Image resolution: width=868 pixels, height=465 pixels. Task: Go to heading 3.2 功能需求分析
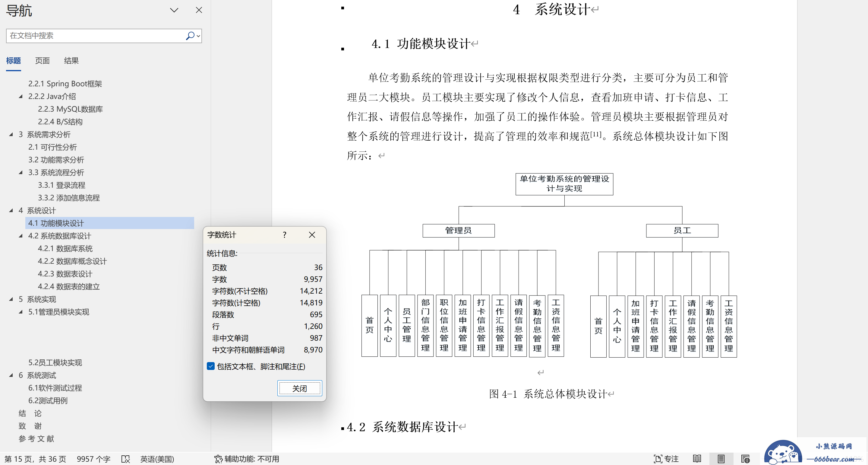[x=56, y=160]
